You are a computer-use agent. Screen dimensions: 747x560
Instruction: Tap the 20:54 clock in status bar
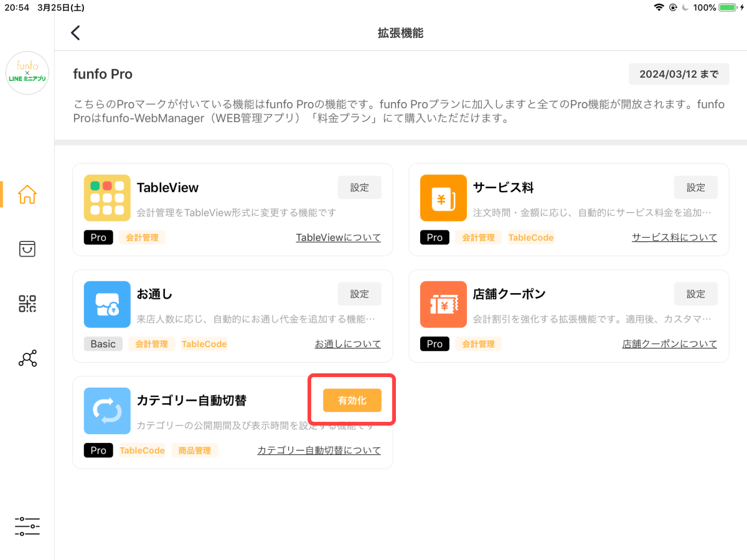[17, 7]
